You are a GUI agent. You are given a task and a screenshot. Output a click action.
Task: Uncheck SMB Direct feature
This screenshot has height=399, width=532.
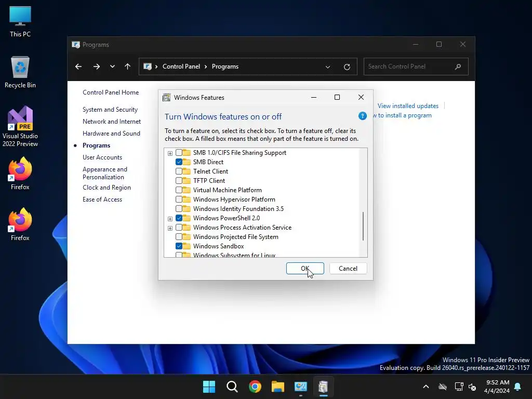(179, 162)
